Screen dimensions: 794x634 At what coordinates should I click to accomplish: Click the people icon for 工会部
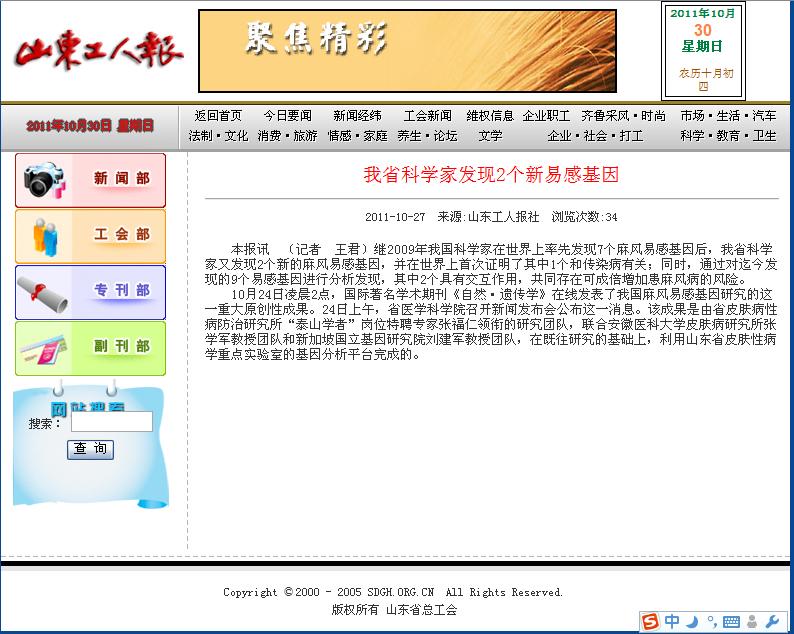[43, 236]
